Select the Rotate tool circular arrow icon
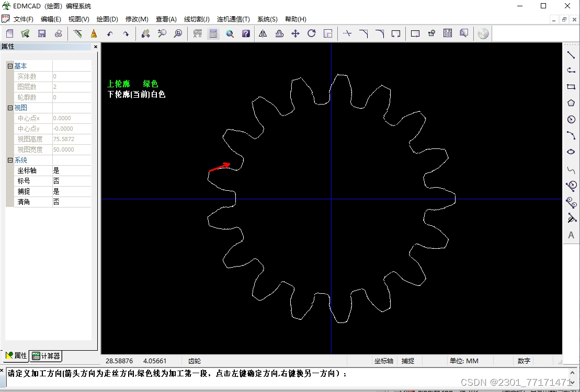Image resolution: width=580 pixels, height=392 pixels. point(312,33)
